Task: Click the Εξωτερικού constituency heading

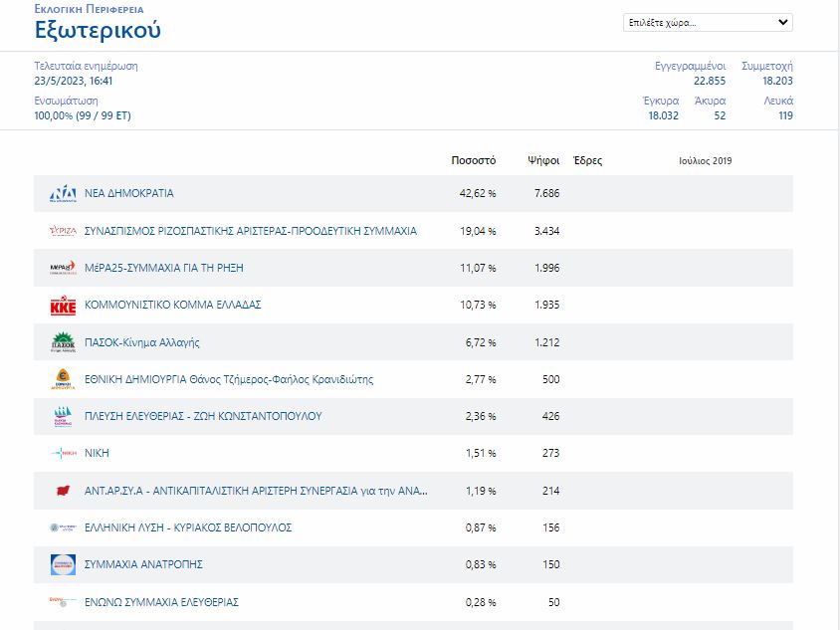Action: tap(98, 30)
